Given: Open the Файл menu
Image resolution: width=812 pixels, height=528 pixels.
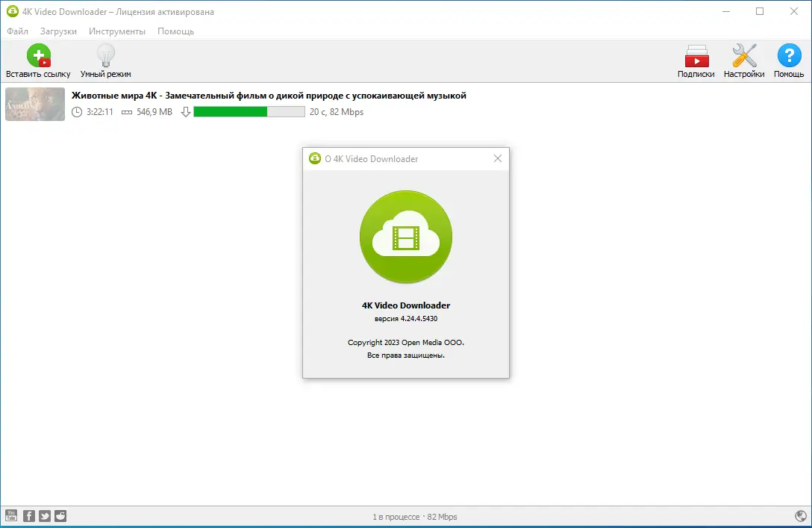Looking at the screenshot, I should coord(17,31).
